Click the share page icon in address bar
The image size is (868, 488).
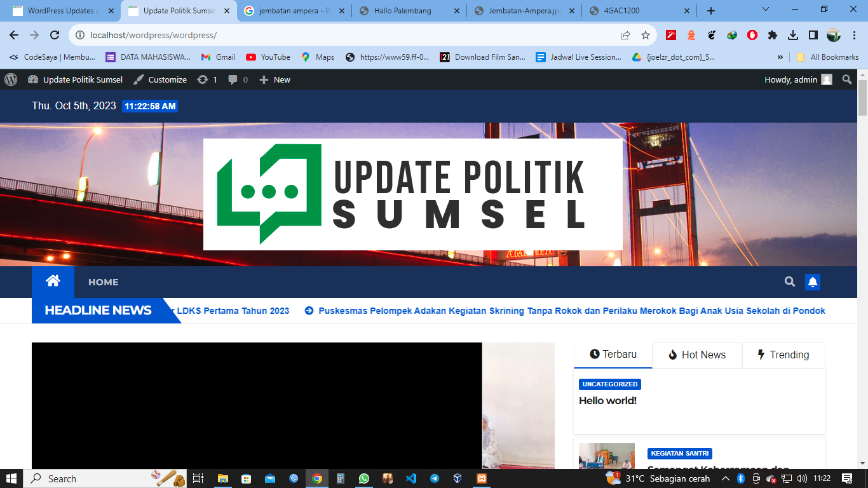point(625,36)
